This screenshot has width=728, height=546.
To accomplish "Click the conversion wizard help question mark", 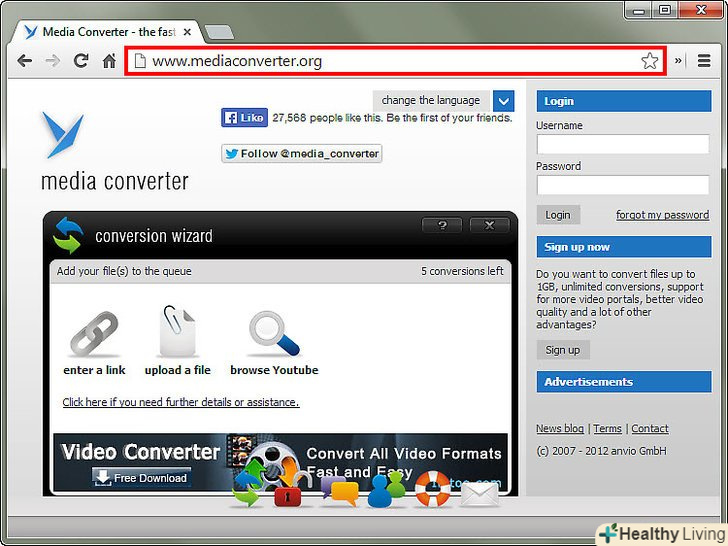I will [442, 225].
